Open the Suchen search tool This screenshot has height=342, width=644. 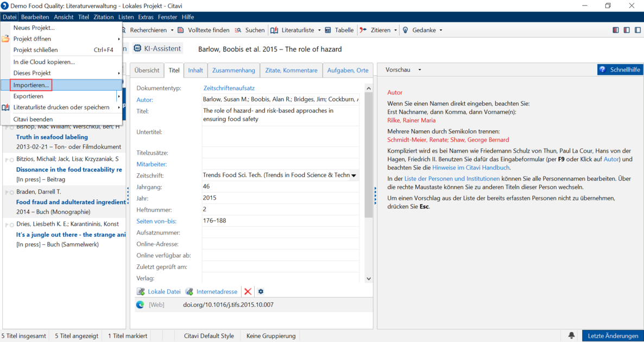click(250, 30)
